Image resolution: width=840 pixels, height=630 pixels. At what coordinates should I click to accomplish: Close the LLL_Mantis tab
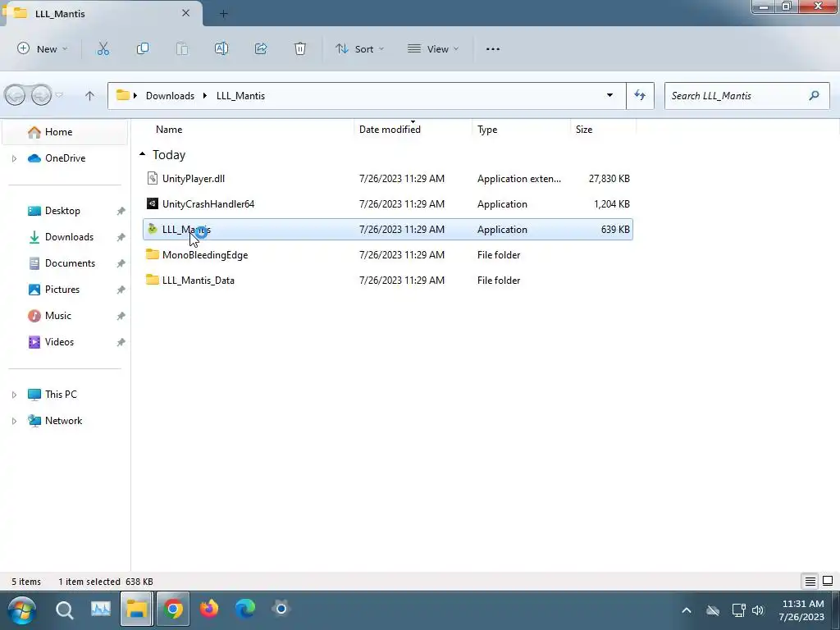[x=185, y=13]
